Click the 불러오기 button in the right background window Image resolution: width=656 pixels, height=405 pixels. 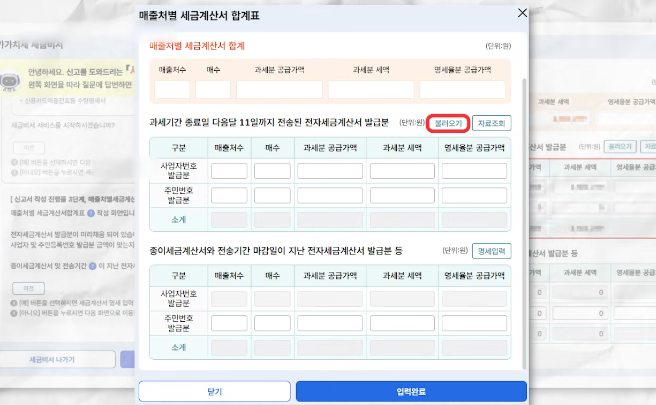pyautogui.click(x=620, y=146)
